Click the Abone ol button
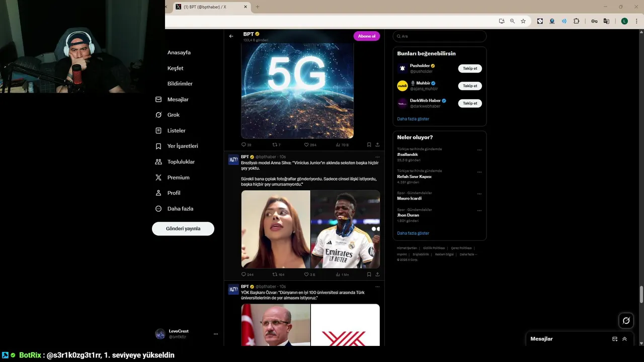Screen dimensions: 644x362 (367, 36)
